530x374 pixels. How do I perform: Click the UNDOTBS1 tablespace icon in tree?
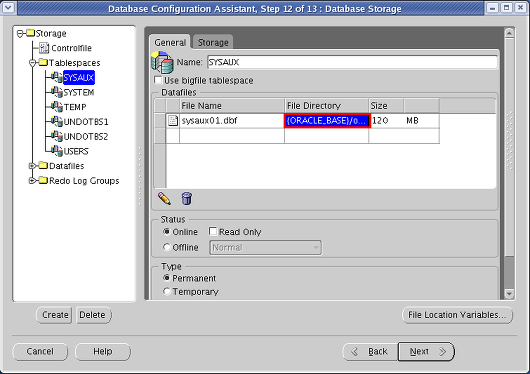(x=56, y=121)
